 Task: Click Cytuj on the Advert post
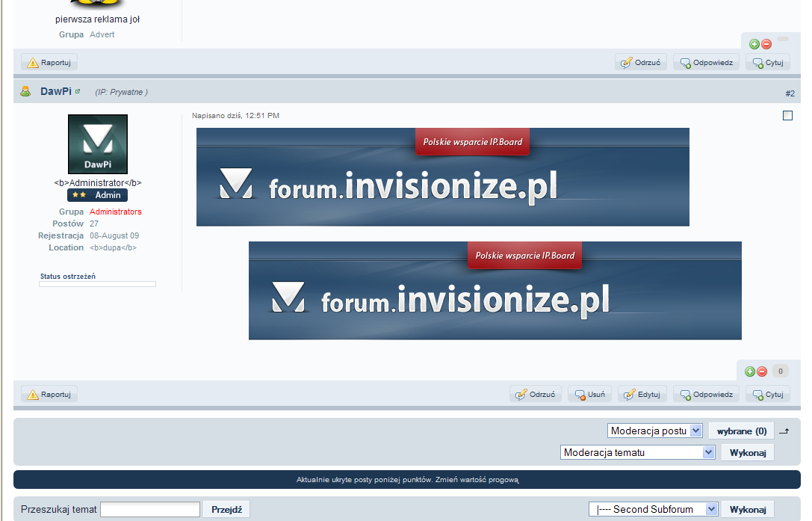click(768, 62)
